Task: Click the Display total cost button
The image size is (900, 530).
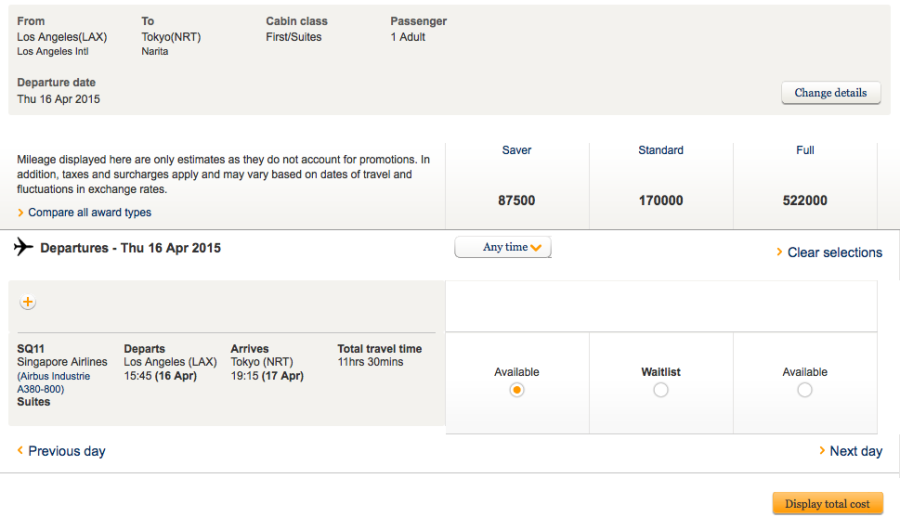Action: pos(827,504)
